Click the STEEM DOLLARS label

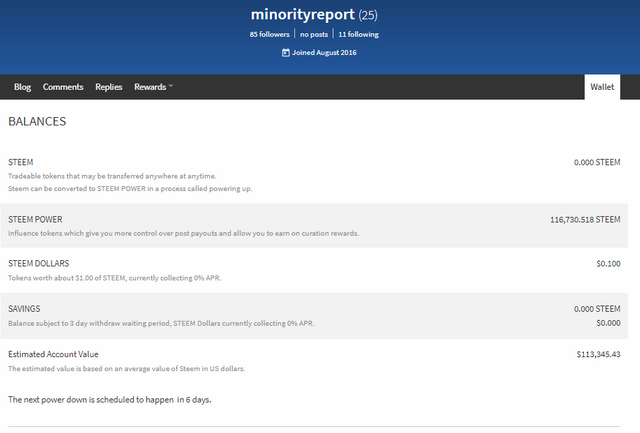coord(38,264)
